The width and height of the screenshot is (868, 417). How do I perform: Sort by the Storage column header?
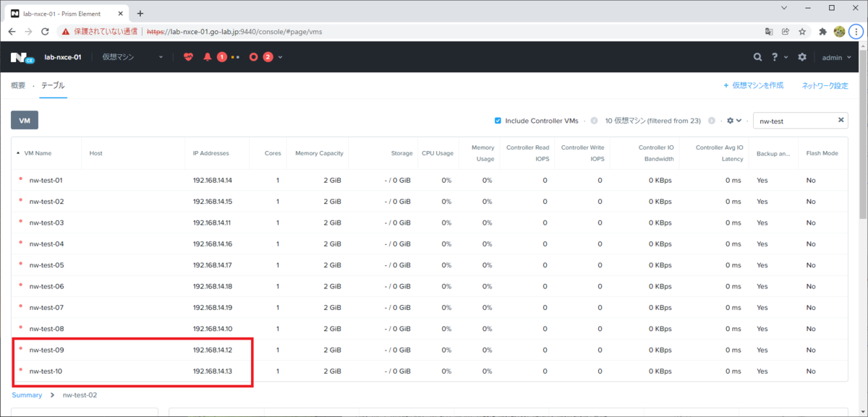pos(401,153)
